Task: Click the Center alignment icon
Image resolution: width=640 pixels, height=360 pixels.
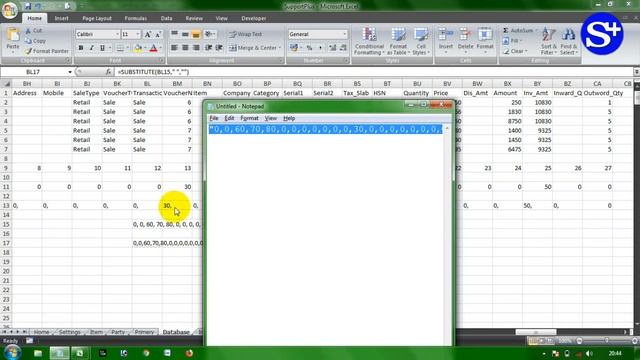Action: pos(185,48)
